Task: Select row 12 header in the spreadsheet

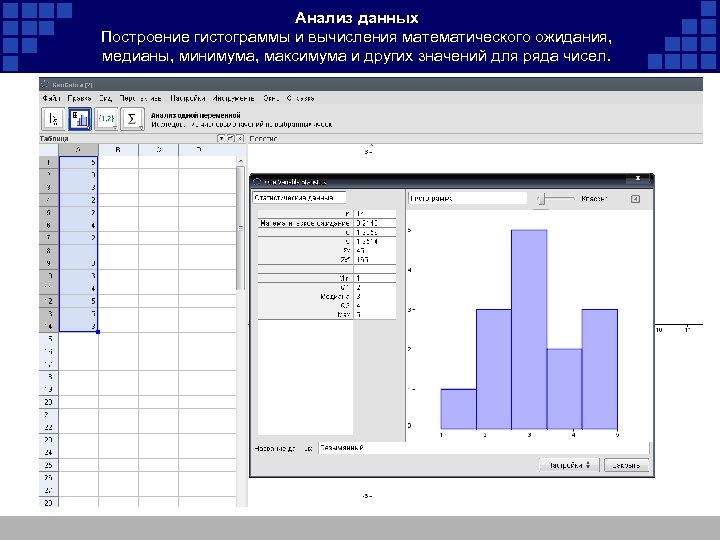Action: pos(49,301)
